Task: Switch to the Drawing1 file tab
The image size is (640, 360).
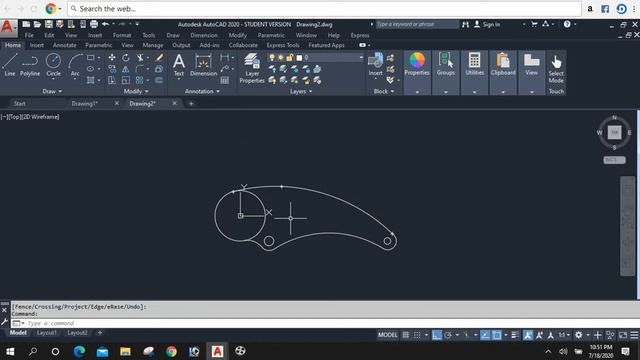Action: pos(84,104)
